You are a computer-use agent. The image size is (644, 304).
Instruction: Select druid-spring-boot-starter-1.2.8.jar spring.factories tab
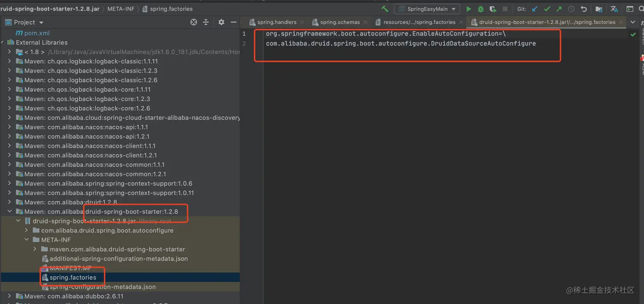547,22
